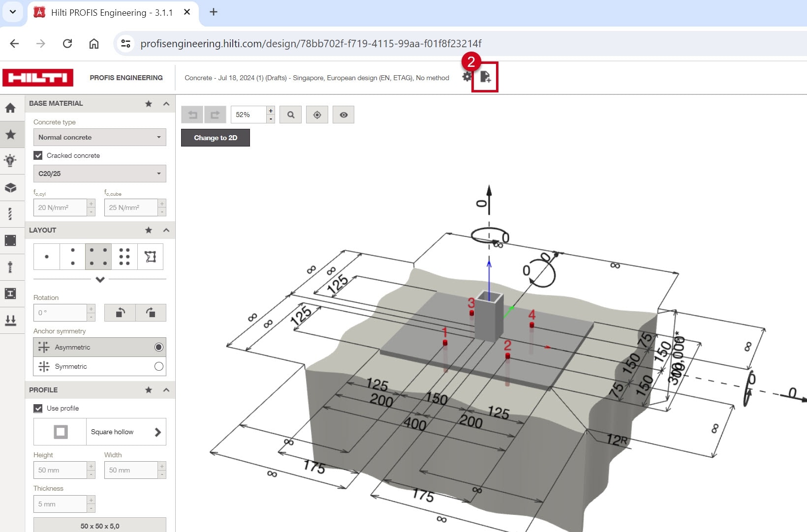Switch to the Hilti PROFIS Engineering browser tab
807x532 pixels.
click(x=112, y=13)
